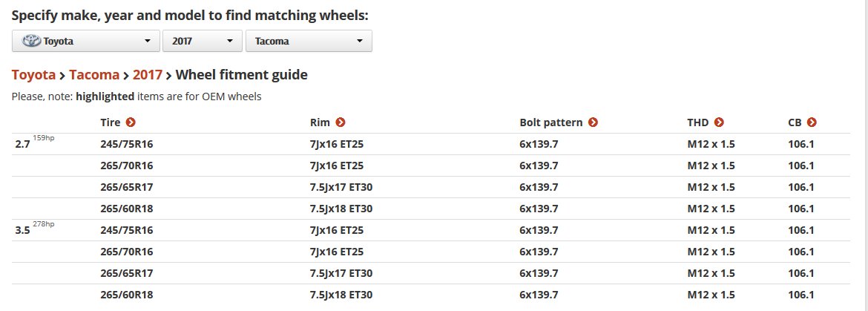
Task: Open the Tacoma breadcrumb link
Action: (x=94, y=75)
